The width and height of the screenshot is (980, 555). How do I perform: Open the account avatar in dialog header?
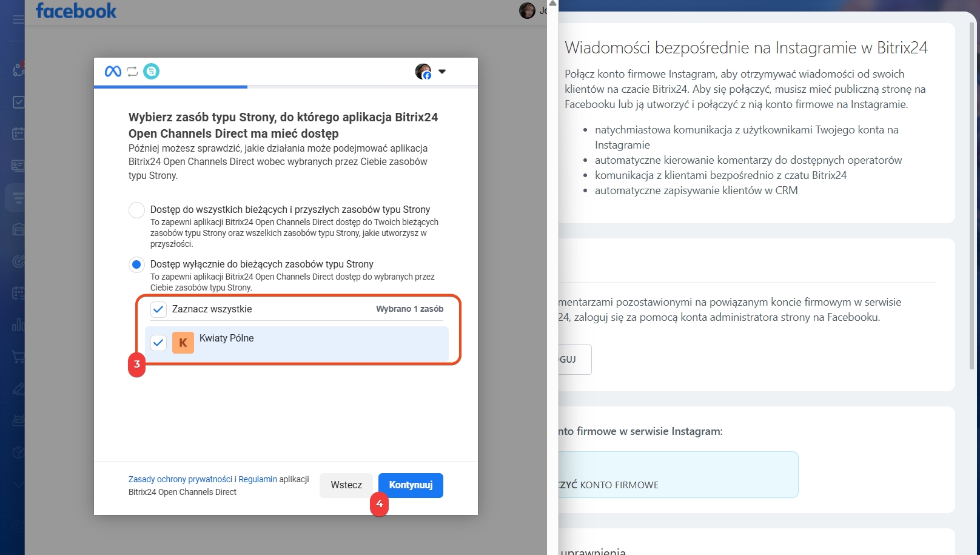[x=423, y=72]
